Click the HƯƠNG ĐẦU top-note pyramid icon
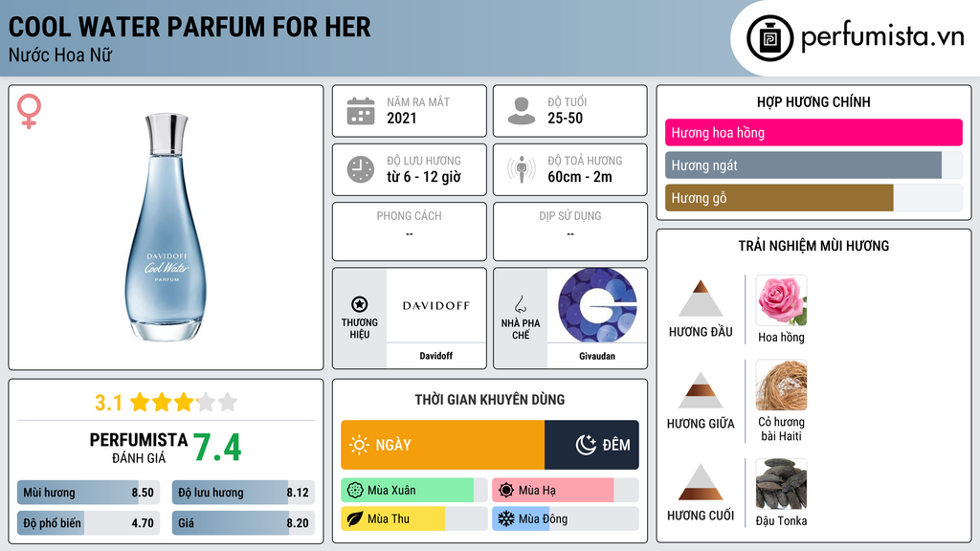This screenshot has width=980, height=551. 701,298
